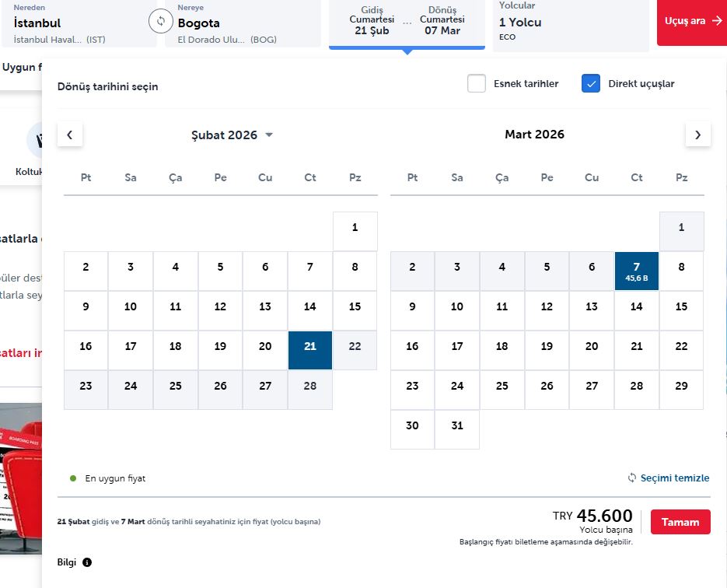Screen dimensions: 727x588
Task: Click the refresh icon beside Seçimi temizle
Action: [632, 478]
